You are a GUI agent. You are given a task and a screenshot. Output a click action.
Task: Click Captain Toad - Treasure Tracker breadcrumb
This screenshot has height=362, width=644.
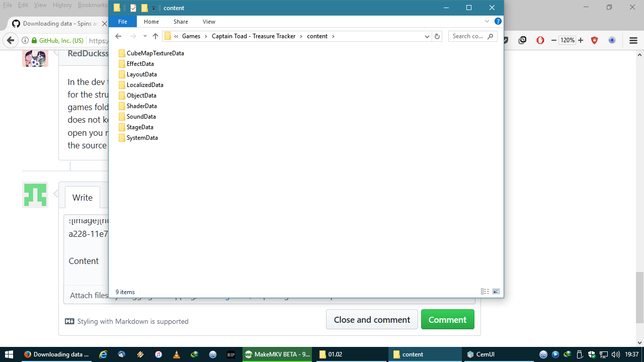point(254,36)
